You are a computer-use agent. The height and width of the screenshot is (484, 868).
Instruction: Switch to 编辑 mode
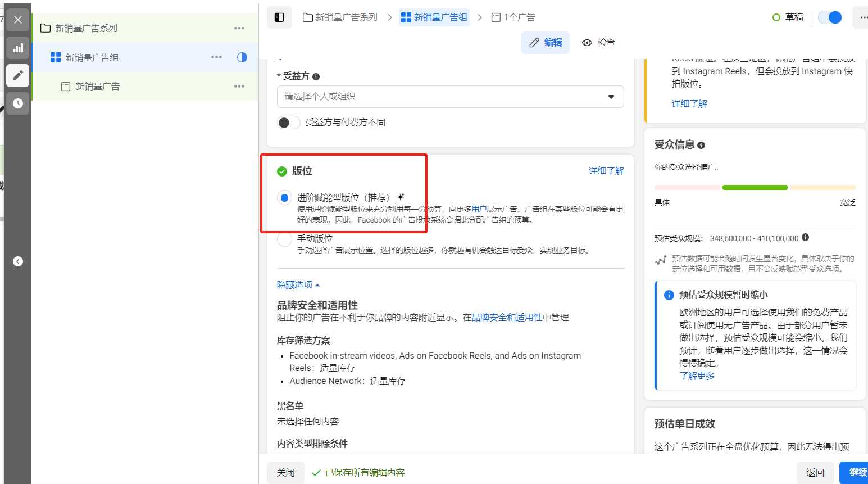546,43
